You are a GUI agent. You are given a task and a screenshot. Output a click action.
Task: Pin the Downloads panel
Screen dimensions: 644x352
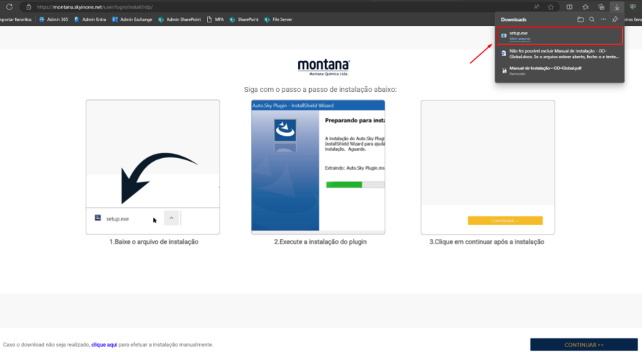(615, 19)
